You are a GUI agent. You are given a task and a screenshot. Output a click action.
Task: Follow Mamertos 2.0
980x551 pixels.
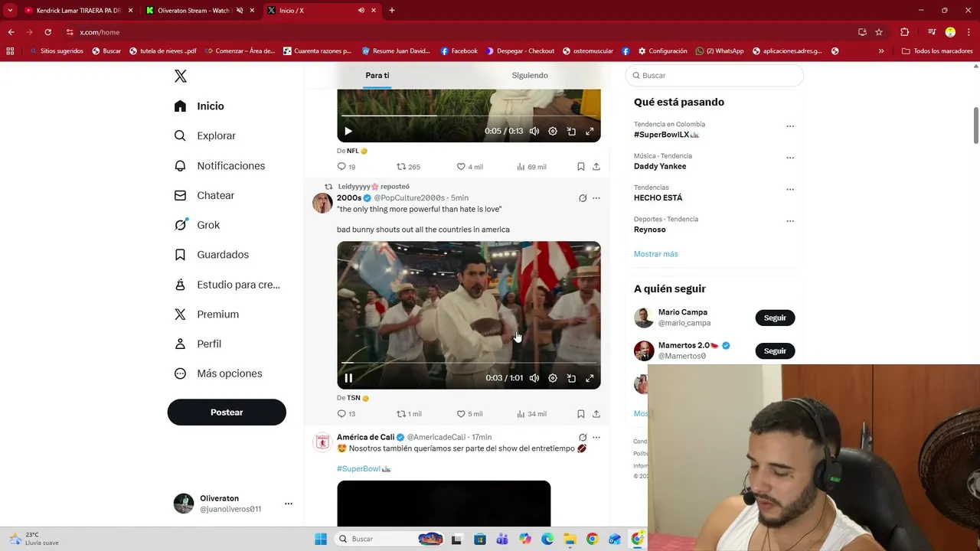click(775, 350)
